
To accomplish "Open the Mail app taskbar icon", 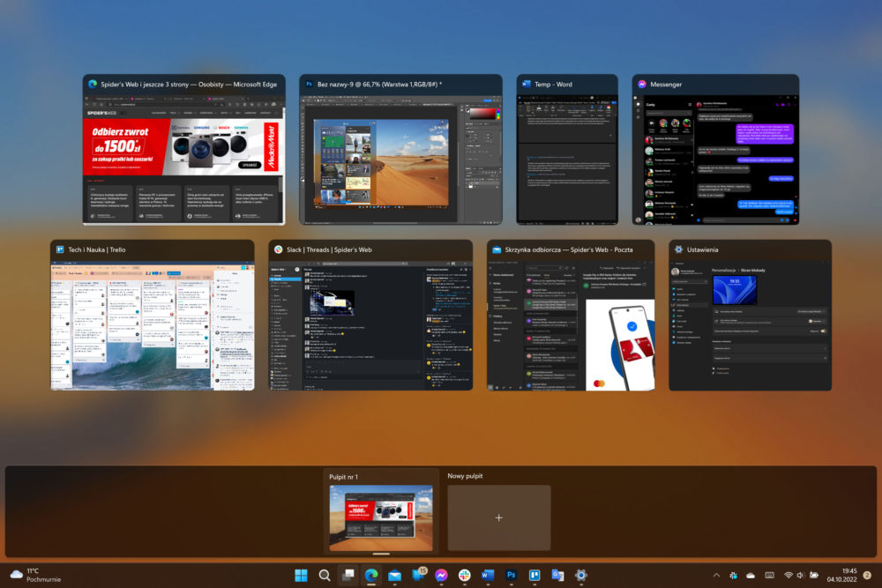I will 395,575.
